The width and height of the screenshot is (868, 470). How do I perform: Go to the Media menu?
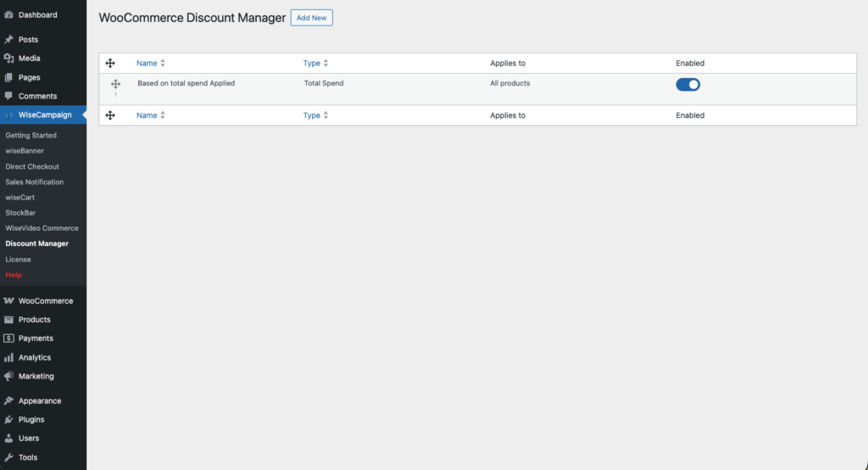30,59
